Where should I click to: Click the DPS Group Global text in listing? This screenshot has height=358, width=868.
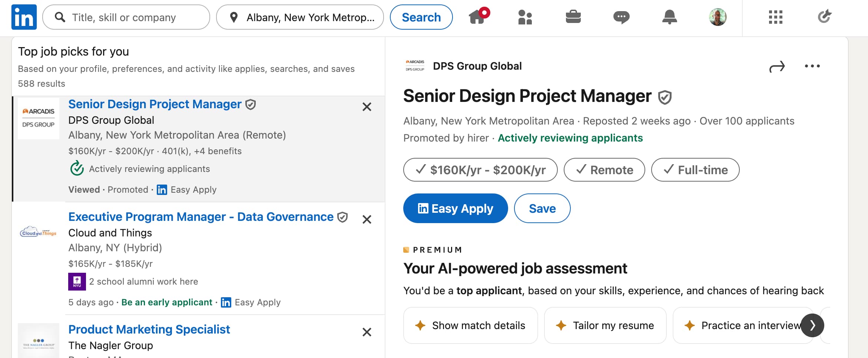point(111,120)
